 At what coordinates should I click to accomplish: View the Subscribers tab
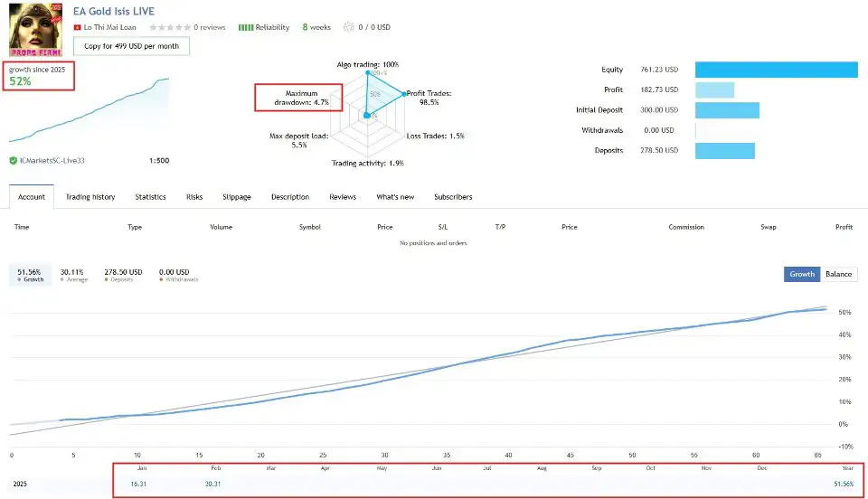453,197
